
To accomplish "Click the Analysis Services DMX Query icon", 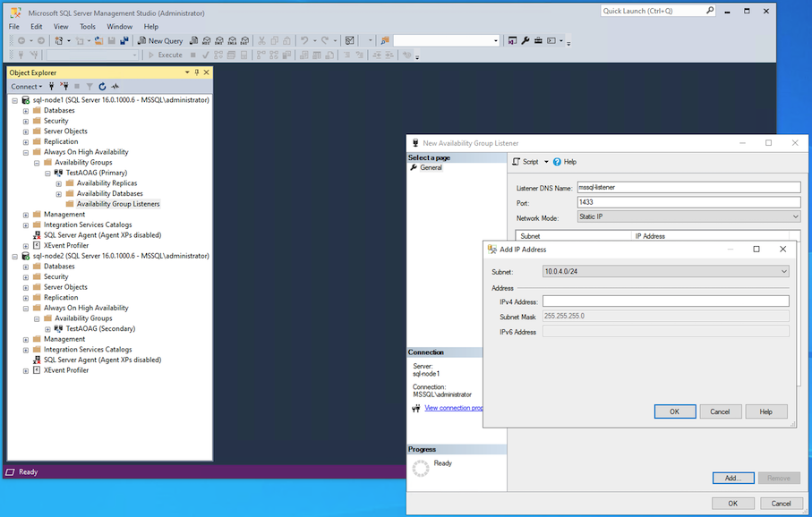I will tap(219, 41).
